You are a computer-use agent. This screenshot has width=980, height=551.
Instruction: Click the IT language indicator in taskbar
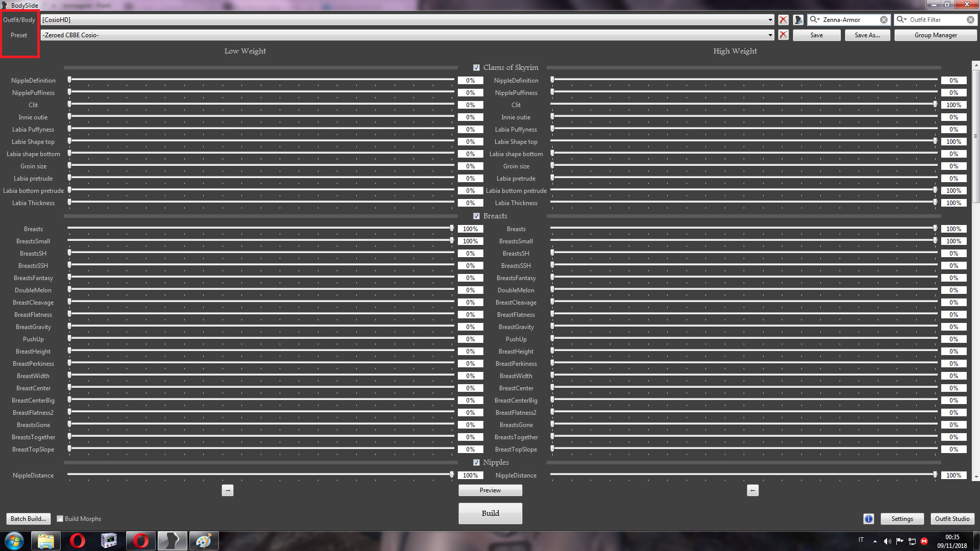pyautogui.click(x=861, y=539)
